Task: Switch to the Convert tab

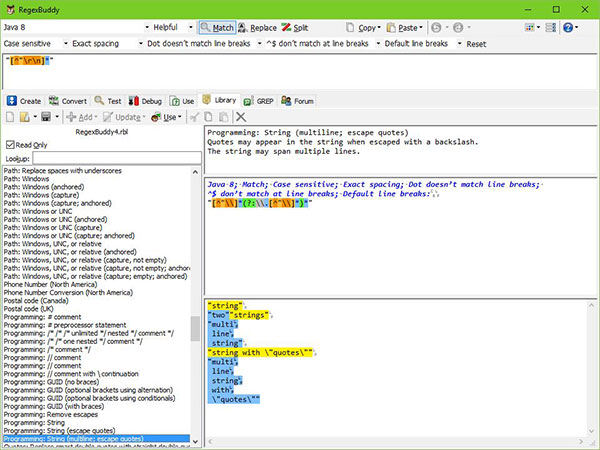Action: [68, 101]
